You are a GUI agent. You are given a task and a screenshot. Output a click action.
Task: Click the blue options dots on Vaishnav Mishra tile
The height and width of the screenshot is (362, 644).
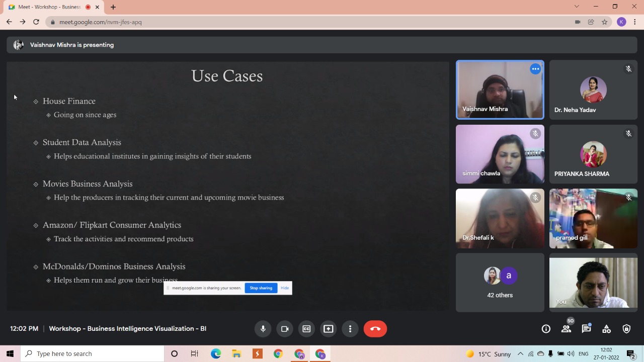tap(535, 69)
